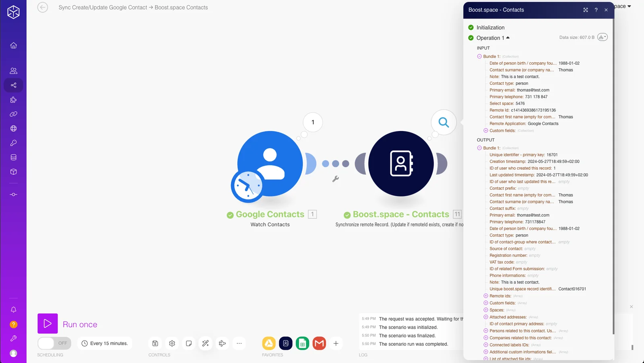Collapse the INPUT Bundle 1 collection

click(479, 57)
